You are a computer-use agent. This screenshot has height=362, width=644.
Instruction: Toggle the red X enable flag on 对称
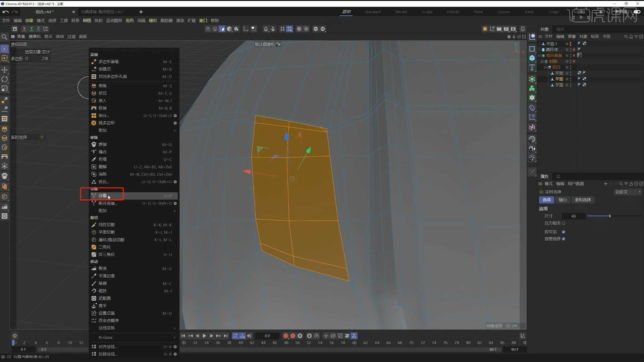coord(574,61)
